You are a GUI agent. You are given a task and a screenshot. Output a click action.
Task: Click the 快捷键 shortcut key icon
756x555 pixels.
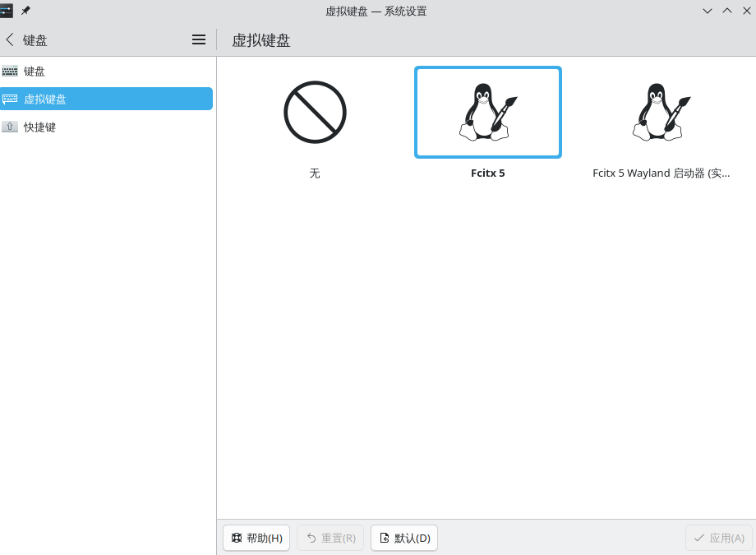[10, 127]
